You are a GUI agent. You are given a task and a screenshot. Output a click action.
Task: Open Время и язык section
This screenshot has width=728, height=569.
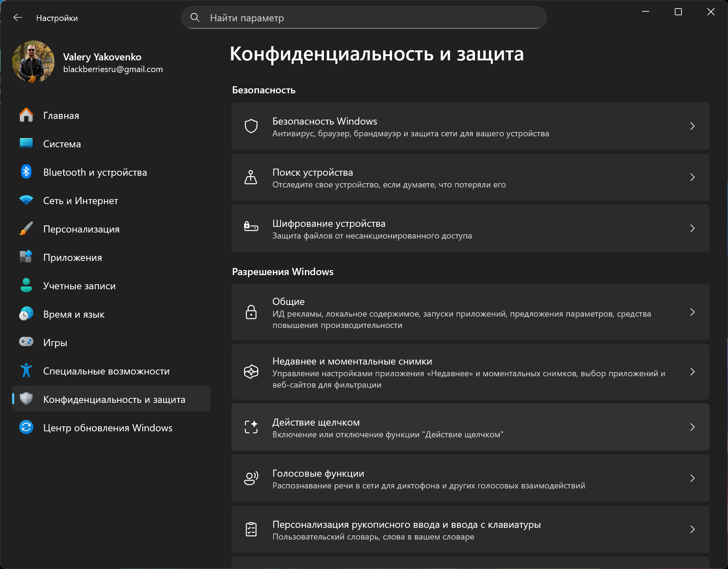[111, 314]
